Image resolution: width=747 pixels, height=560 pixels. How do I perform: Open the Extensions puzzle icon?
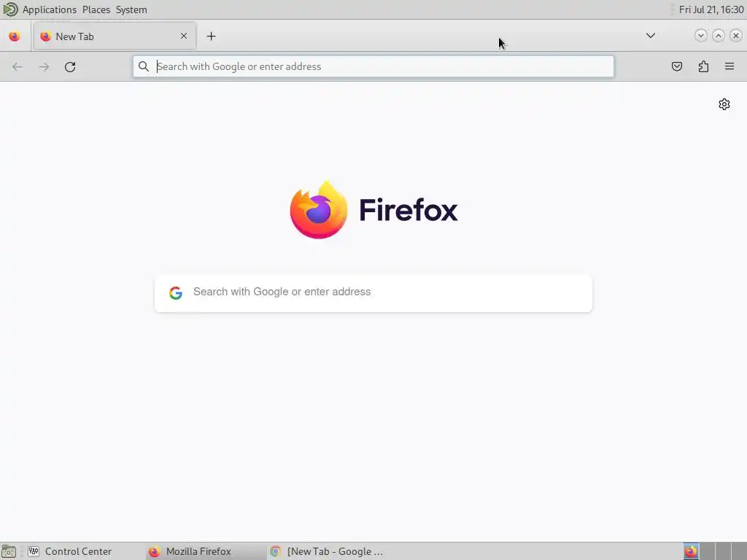[x=703, y=66]
